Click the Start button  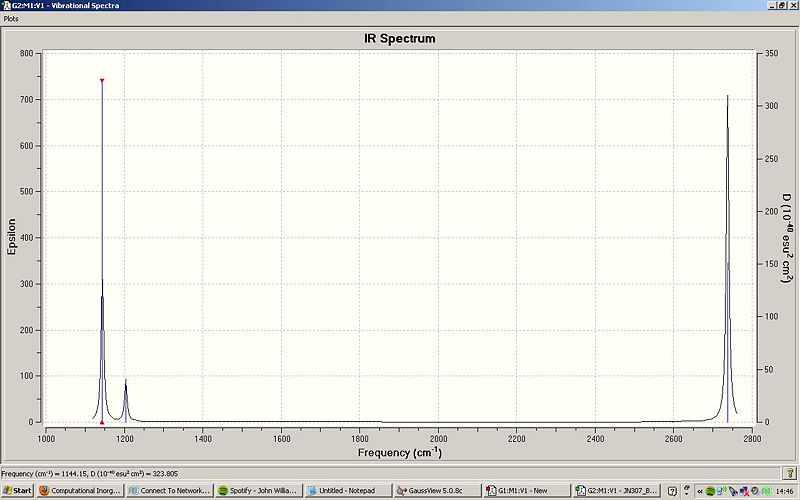pyautogui.click(x=17, y=490)
